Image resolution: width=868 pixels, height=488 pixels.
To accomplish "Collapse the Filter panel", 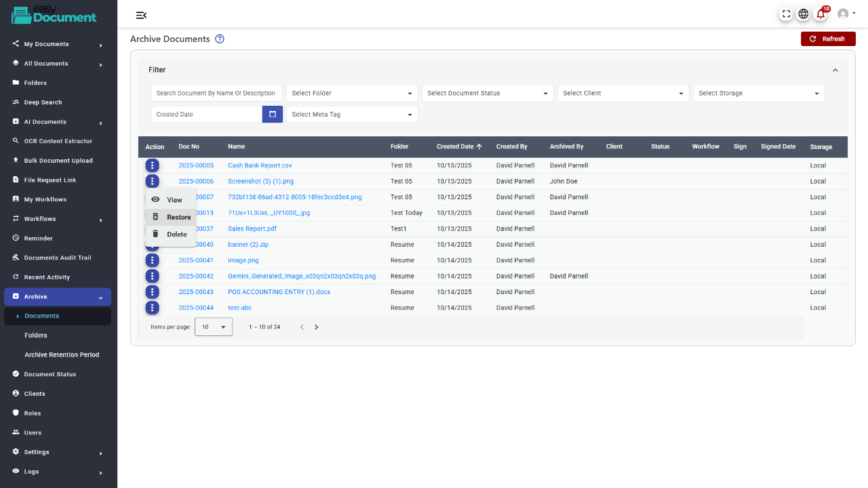I will point(835,70).
